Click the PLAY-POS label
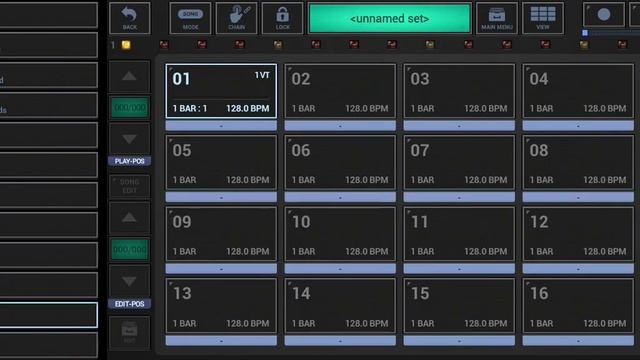Viewport: 640px width, 360px height. pos(129,161)
